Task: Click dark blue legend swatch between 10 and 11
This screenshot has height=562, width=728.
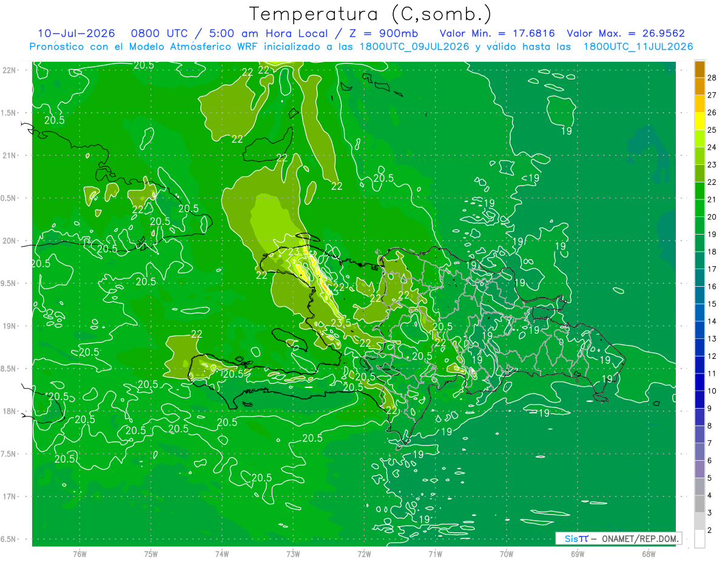Action: point(699,382)
